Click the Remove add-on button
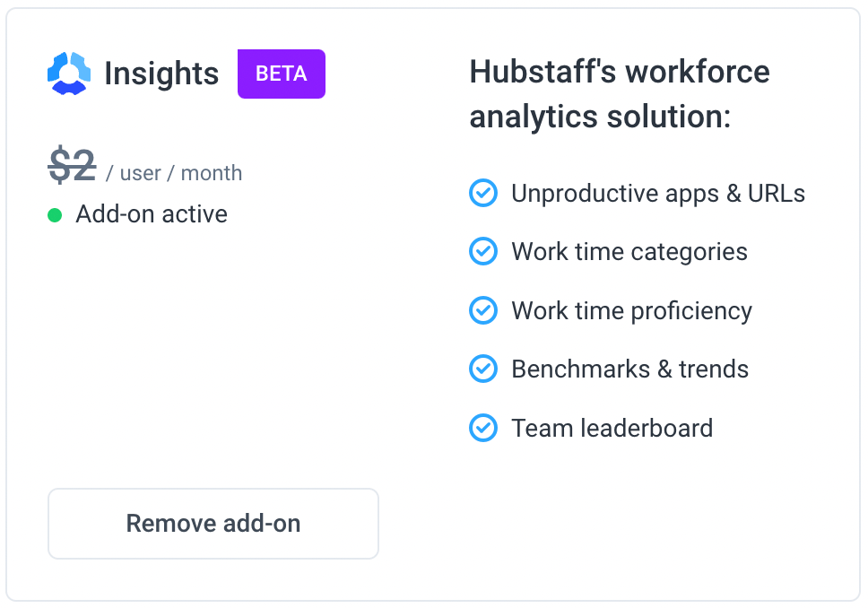868x608 pixels. tap(213, 523)
